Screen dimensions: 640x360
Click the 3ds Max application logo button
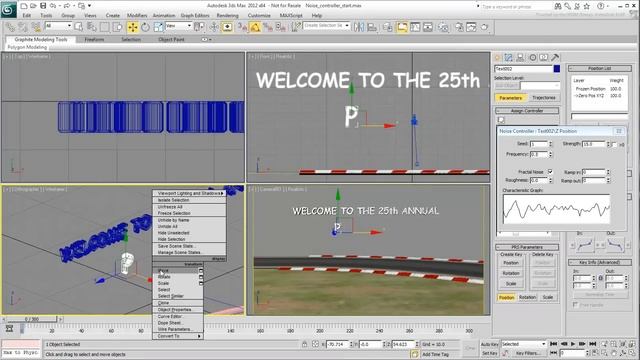click(x=8, y=9)
